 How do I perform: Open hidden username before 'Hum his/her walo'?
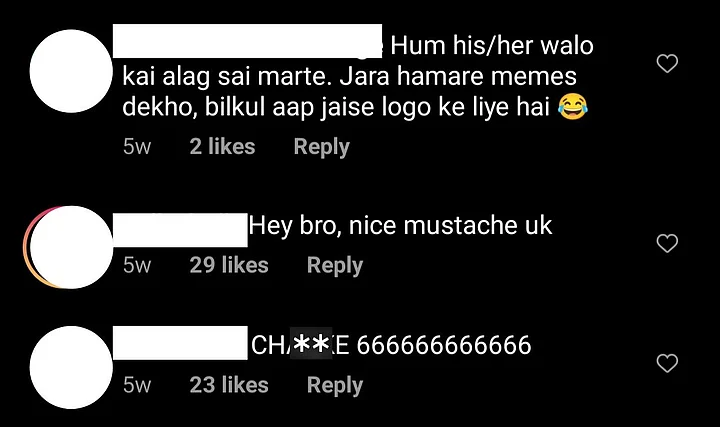pyautogui.click(x=248, y=41)
